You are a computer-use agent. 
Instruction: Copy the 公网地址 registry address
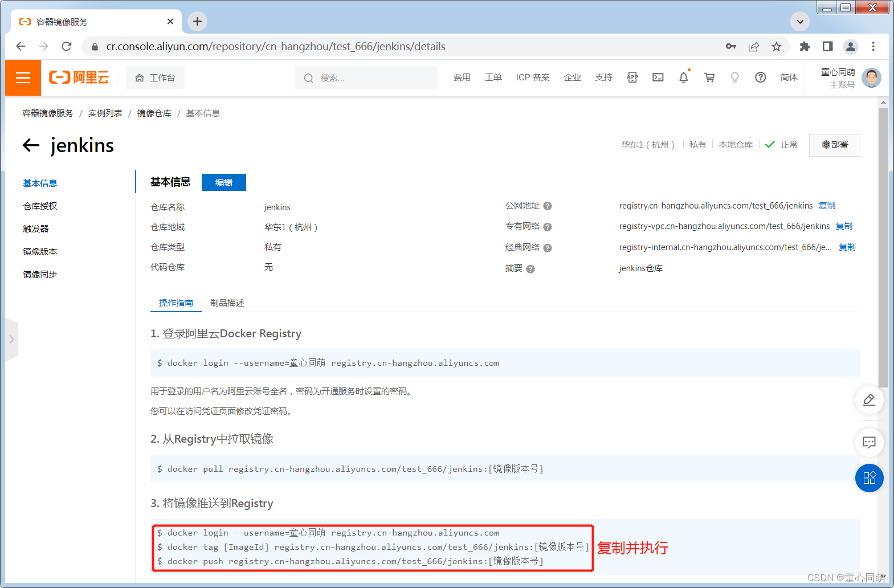[827, 206]
